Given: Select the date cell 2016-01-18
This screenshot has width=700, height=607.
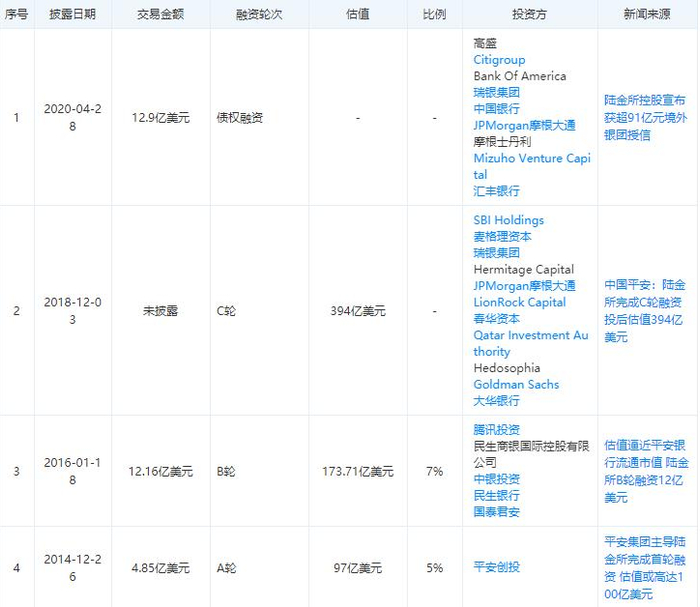Looking at the screenshot, I should pyautogui.click(x=72, y=471).
